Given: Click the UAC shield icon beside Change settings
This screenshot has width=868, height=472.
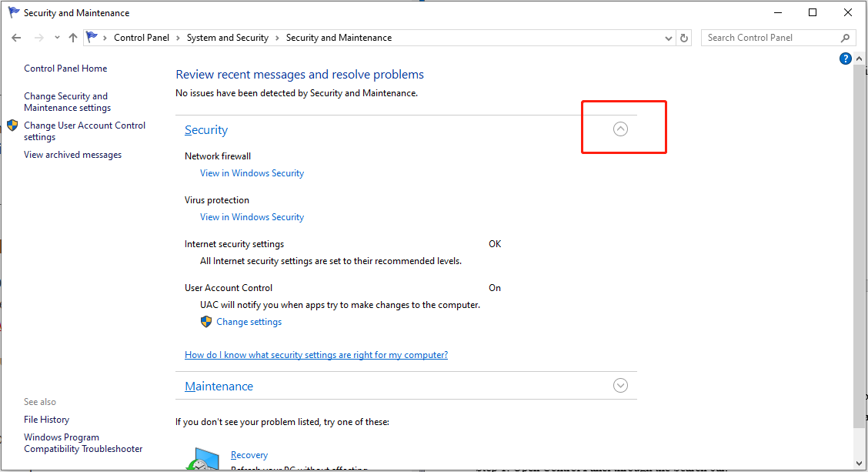Looking at the screenshot, I should (206, 322).
